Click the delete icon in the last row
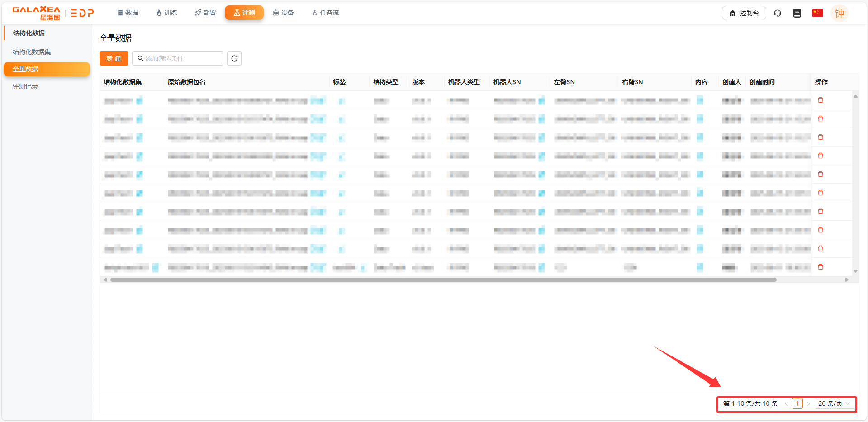This screenshot has width=868, height=422. tap(820, 267)
